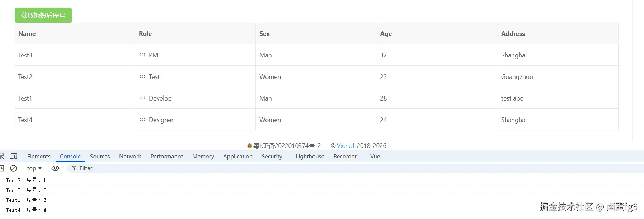Click the green 获取拖拽后序号 button
The height and width of the screenshot is (219, 644).
(43, 15)
